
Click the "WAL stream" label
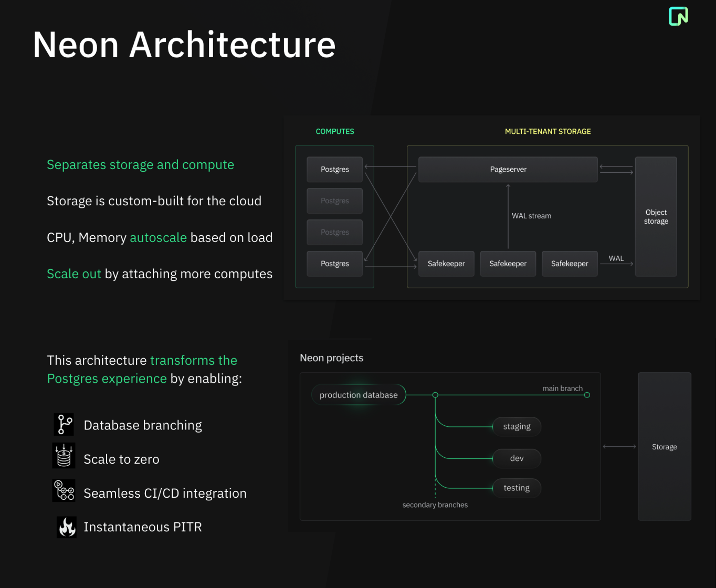click(x=532, y=216)
